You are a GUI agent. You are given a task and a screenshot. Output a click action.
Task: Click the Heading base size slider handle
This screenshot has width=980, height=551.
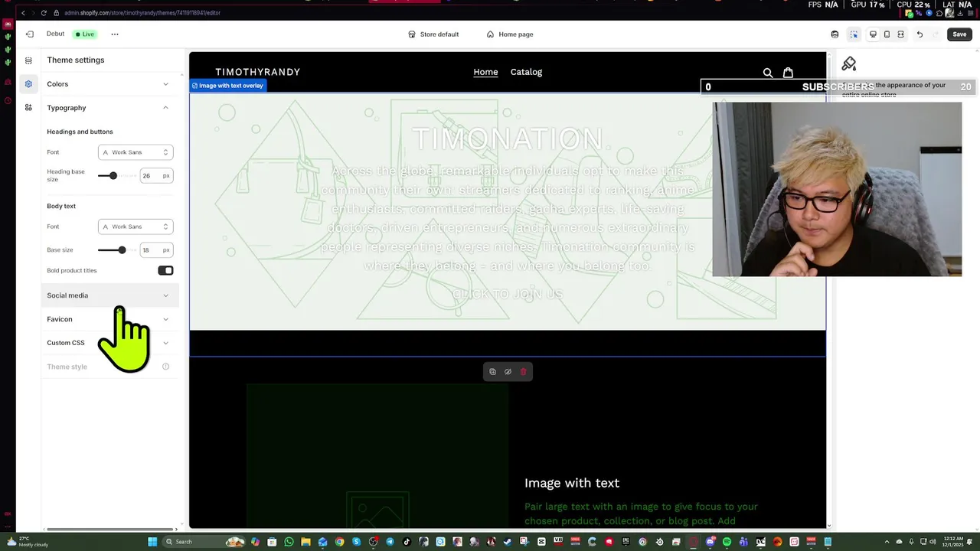click(x=113, y=176)
